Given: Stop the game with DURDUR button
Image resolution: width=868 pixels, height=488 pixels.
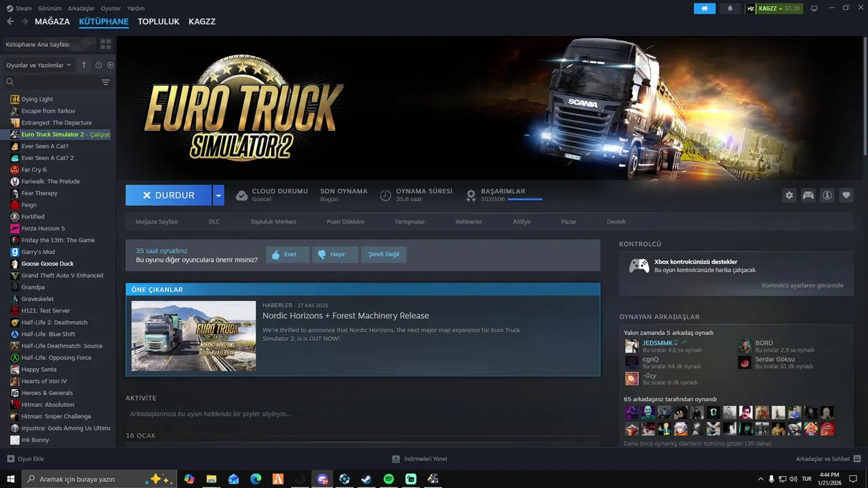Looking at the screenshot, I should tap(168, 195).
